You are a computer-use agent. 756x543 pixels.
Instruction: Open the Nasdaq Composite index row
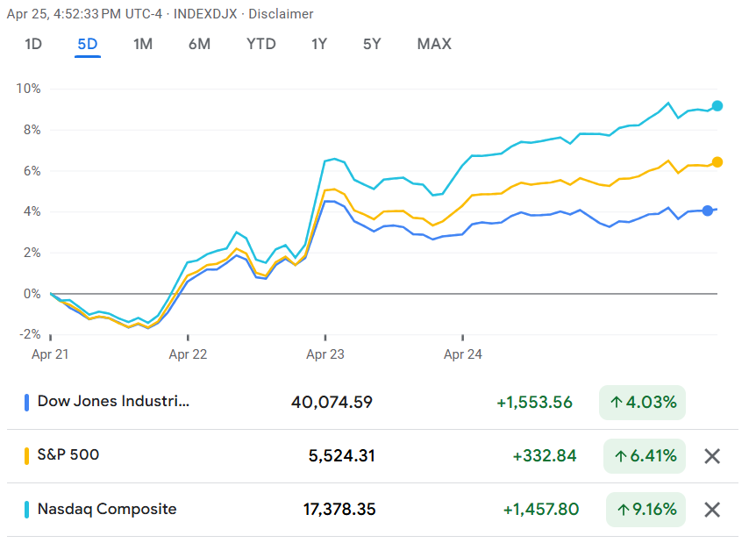coord(372,510)
